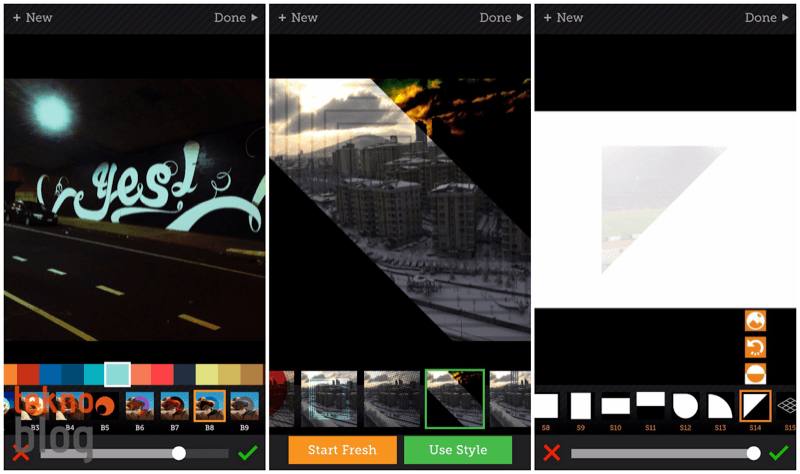Image resolution: width=800 pixels, height=474 pixels.
Task: Click the shape opacity slider handle
Action: click(753, 453)
